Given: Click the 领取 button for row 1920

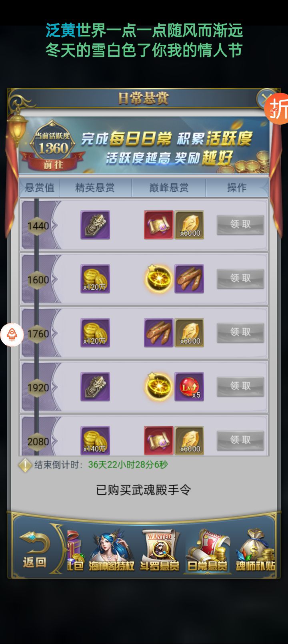Looking at the screenshot, I should [x=240, y=386].
